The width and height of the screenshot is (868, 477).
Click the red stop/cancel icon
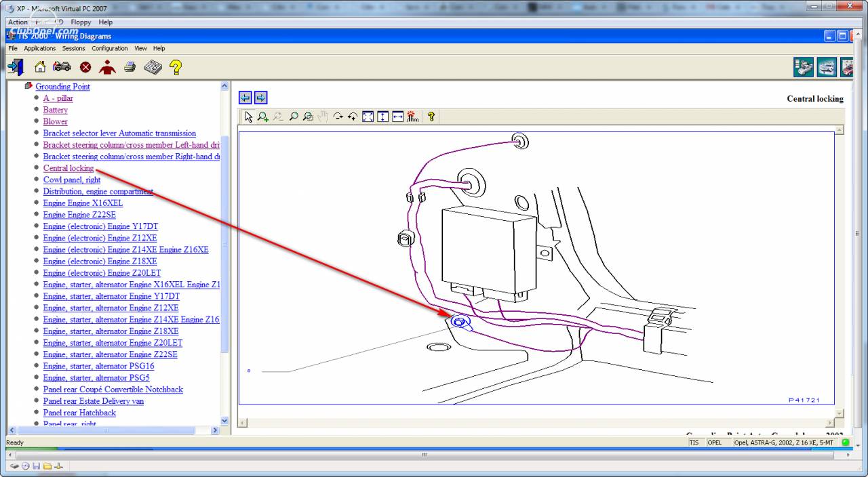(85, 67)
